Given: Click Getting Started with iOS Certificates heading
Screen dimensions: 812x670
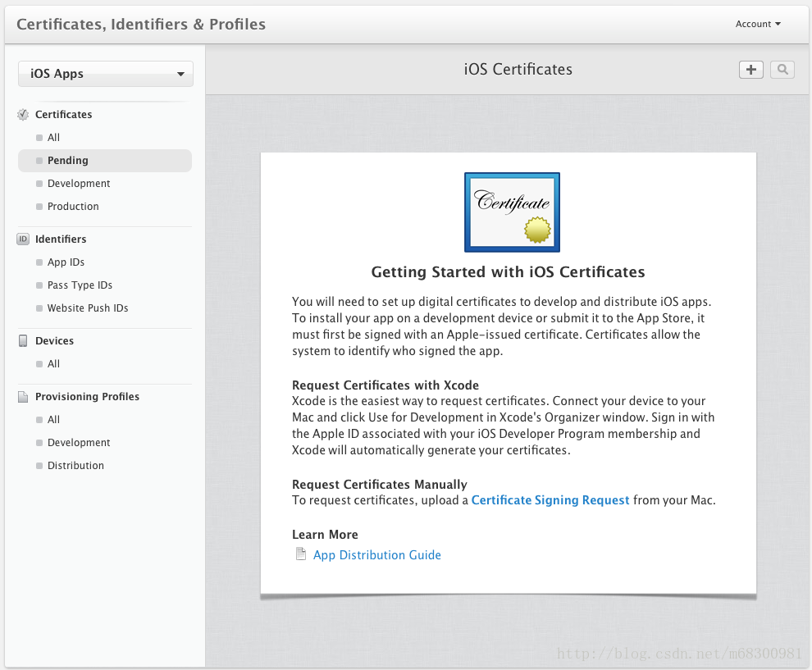Looking at the screenshot, I should point(508,271).
